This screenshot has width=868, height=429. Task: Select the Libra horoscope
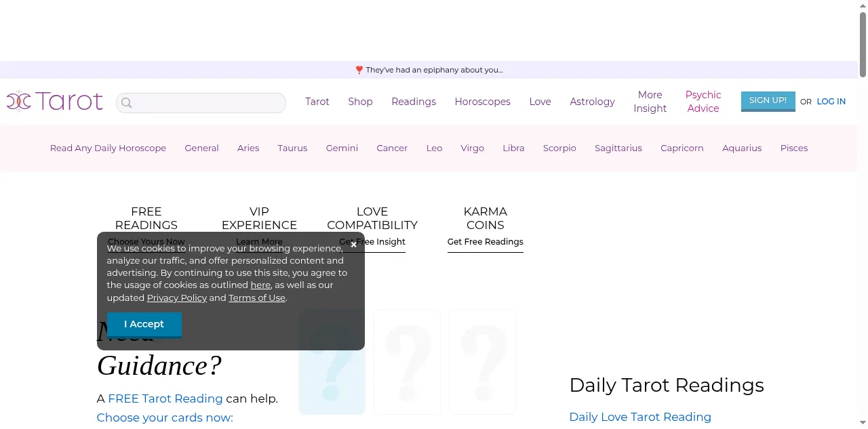coord(513,148)
